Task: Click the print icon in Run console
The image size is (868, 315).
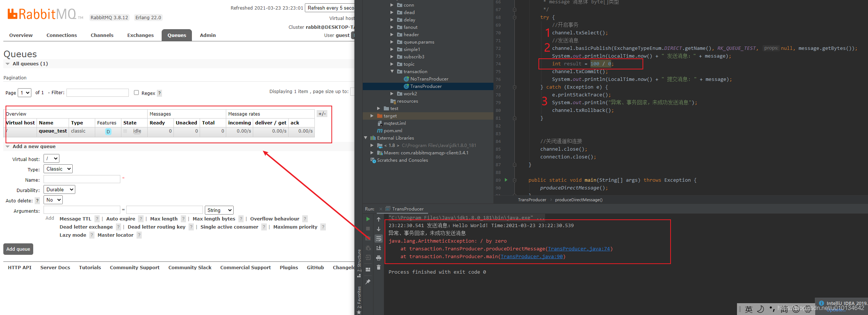Action: coord(379,258)
